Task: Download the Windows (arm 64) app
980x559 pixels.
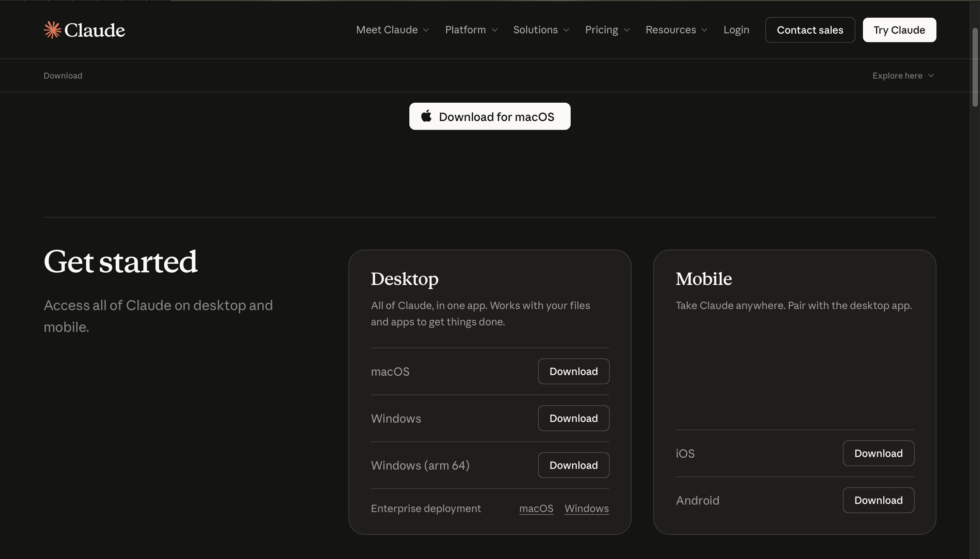Action: [x=574, y=465]
